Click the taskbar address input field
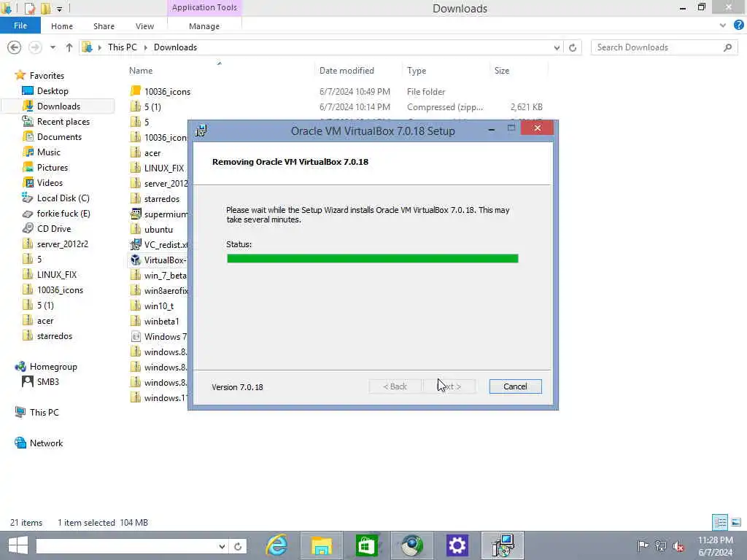 127,546
